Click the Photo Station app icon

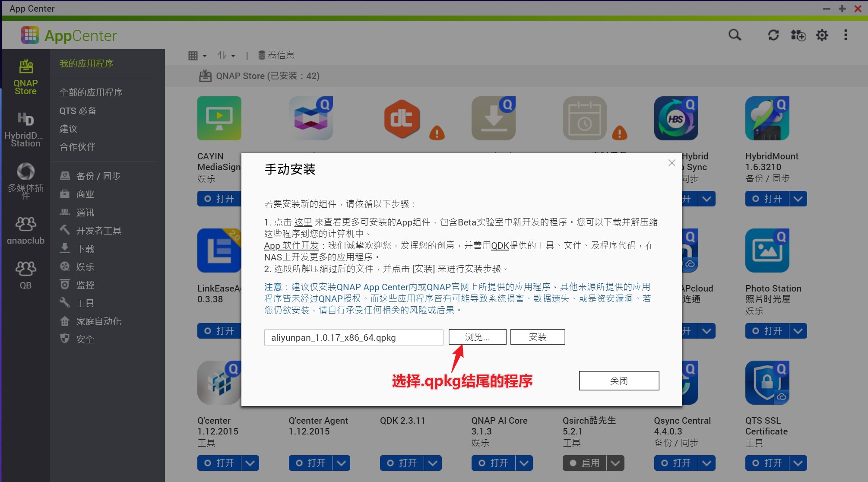click(x=767, y=251)
